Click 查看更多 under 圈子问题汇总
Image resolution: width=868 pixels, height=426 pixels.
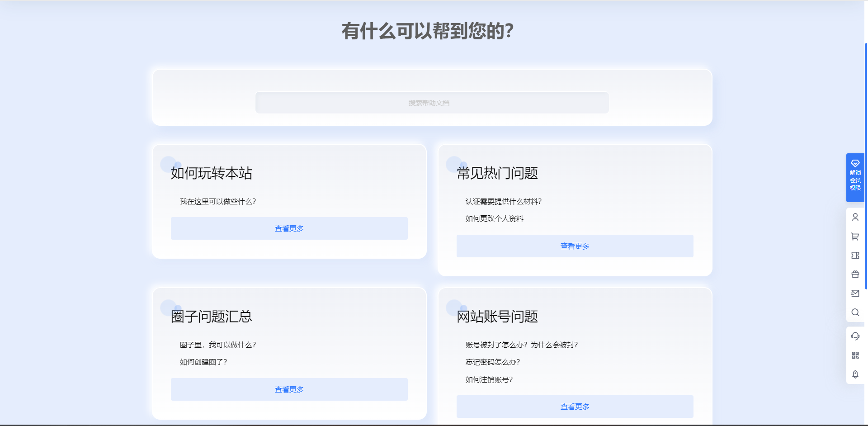tap(289, 389)
